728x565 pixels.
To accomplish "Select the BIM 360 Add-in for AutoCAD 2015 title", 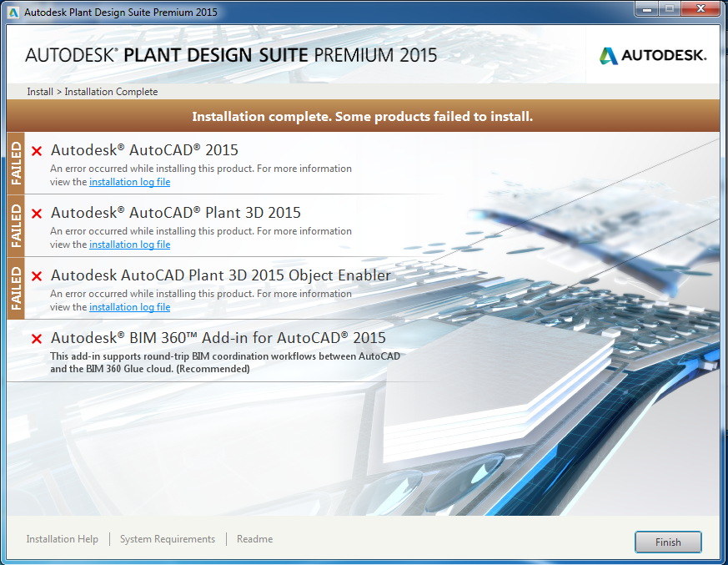I will (218, 338).
